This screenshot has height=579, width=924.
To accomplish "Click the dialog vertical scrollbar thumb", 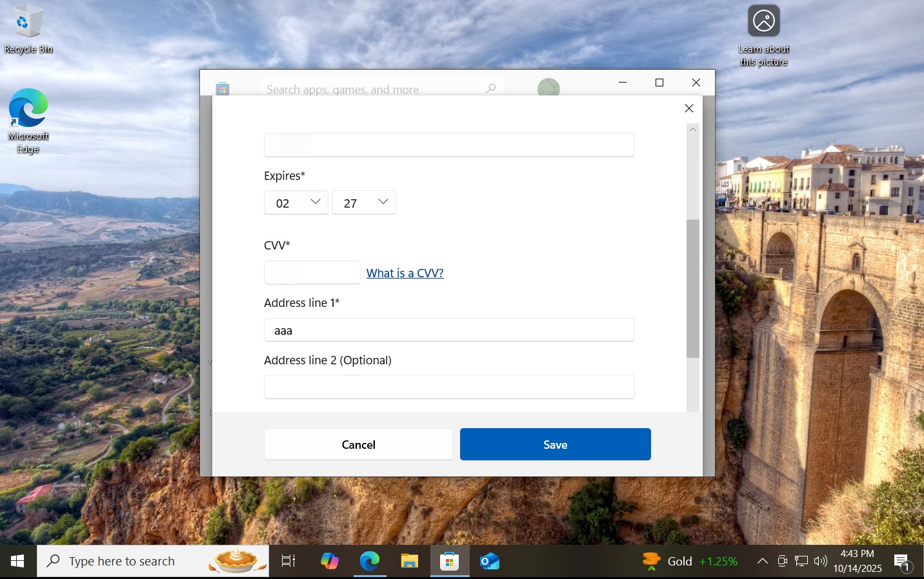I will click(693, 288).
